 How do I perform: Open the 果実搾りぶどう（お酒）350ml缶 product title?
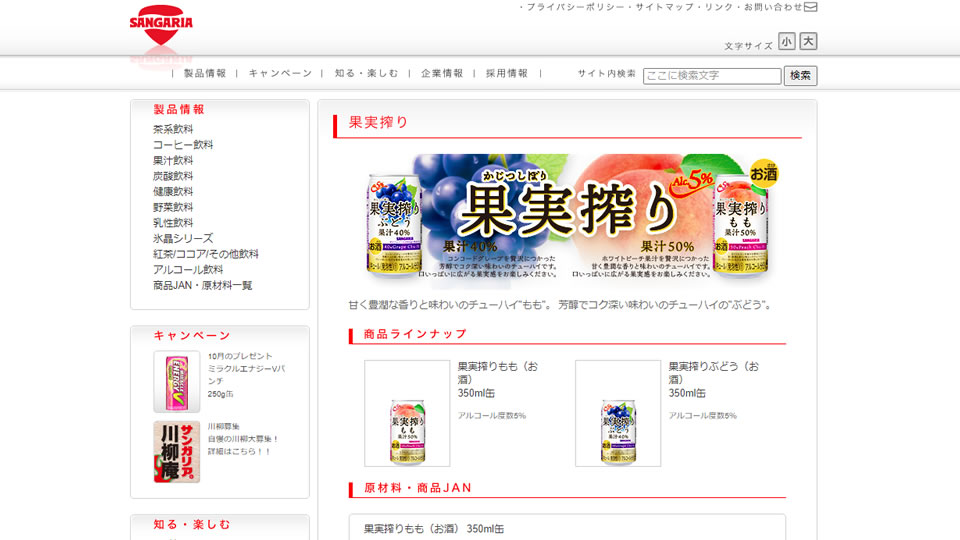click(x=713, y=380)
